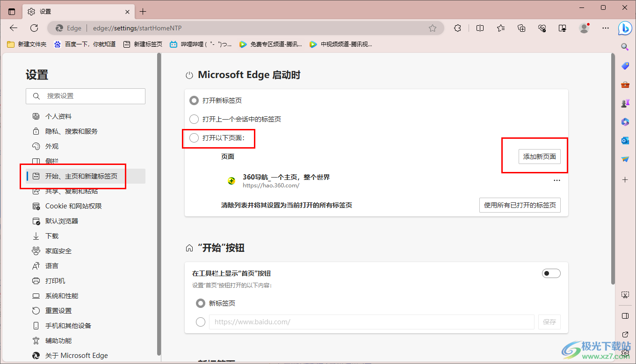
Task: Click the back navigation arrow
Action: (x=14, y=28)
